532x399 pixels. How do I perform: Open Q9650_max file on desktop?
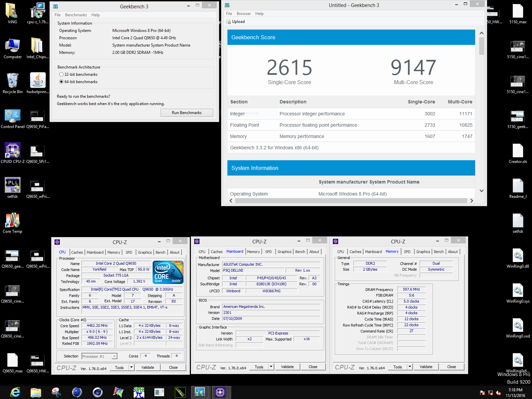13,363
